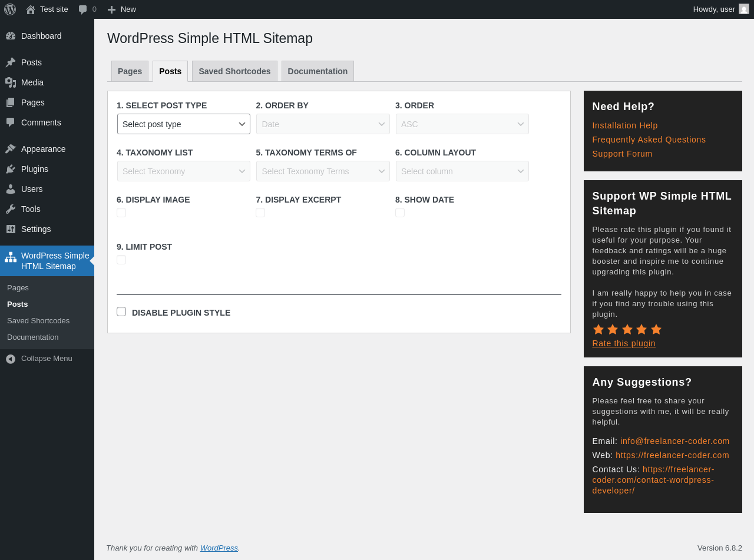Open the Order ASC dropdown

[462, 124]
